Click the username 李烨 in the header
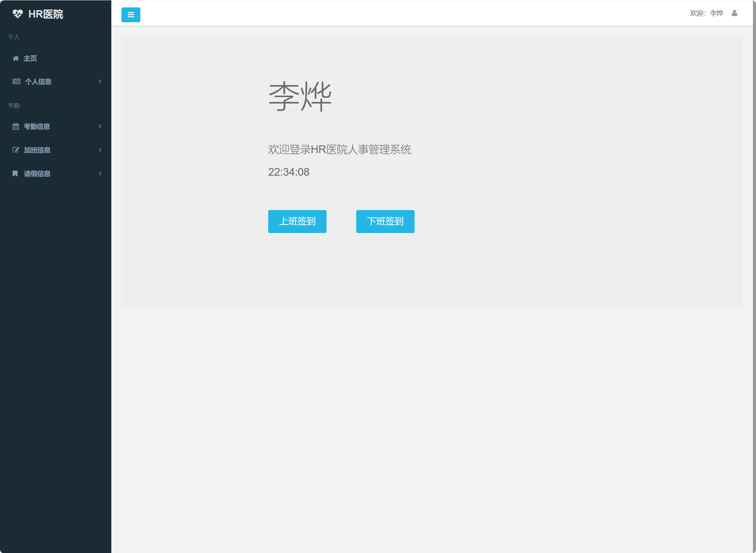 tap(716, 13)
